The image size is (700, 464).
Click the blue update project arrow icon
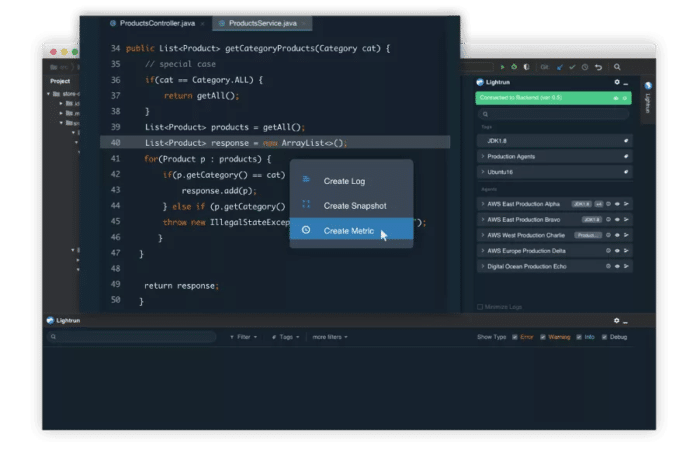tap(560, 67)
